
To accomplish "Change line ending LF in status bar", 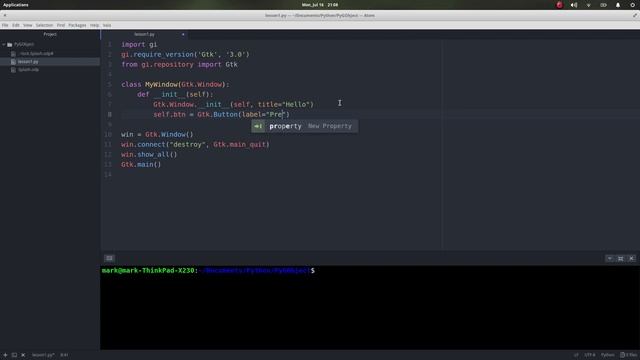I will (576, 355).
